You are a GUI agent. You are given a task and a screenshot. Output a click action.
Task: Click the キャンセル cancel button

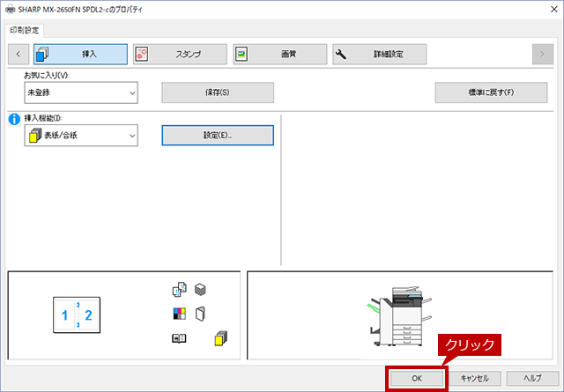click(x=474, y=378)
